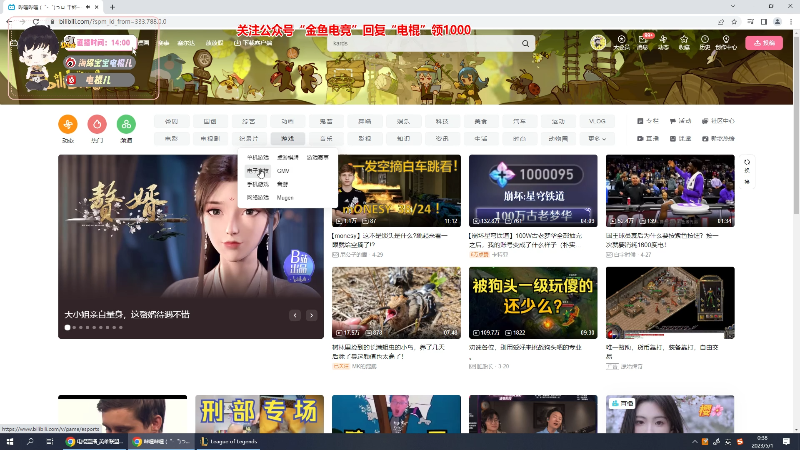
Task: Open the 新歌热榜 link
Action: point(718,138)
